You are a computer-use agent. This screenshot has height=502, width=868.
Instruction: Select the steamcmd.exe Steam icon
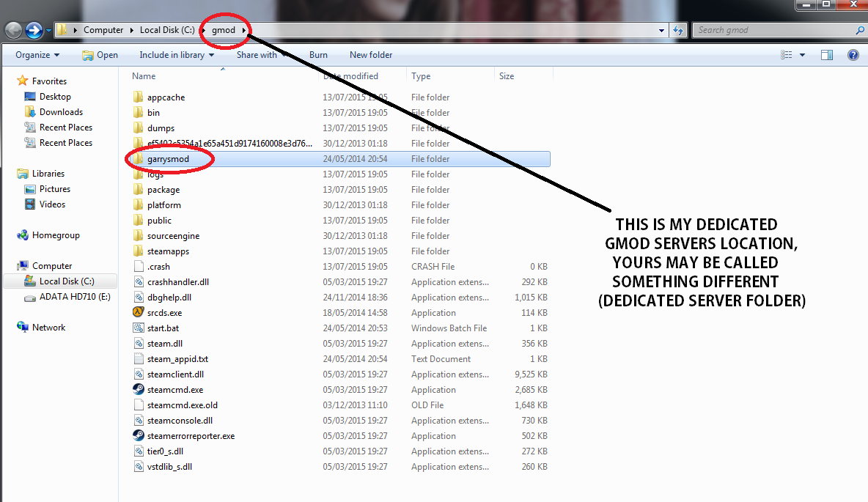coord(139,389)
